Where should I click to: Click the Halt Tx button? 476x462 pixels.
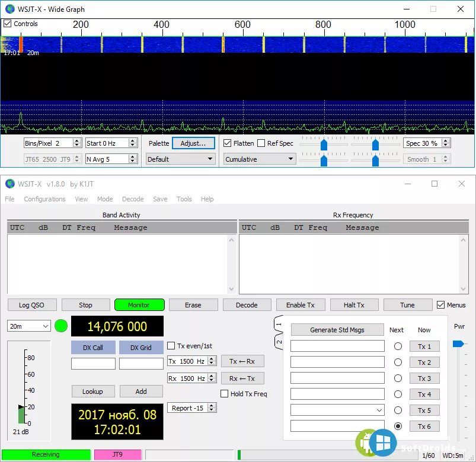pyautogui.click(x=354, y=305)
